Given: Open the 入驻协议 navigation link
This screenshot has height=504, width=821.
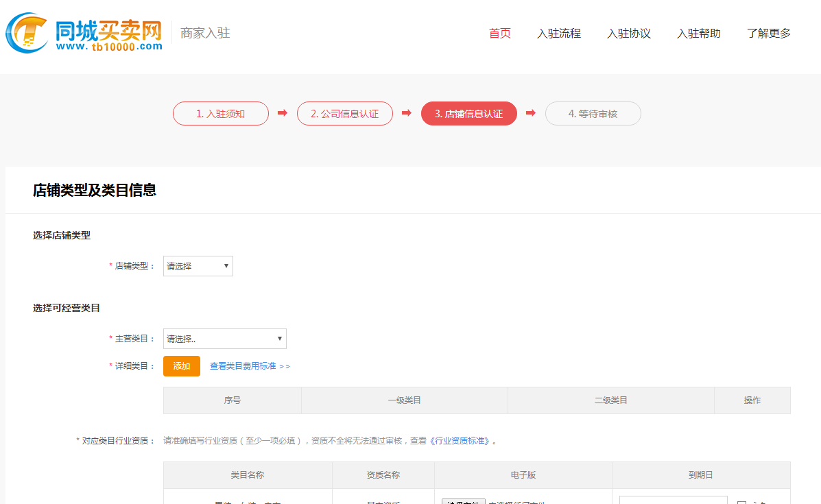Looking at the screenshot, I should pos(628,33).
